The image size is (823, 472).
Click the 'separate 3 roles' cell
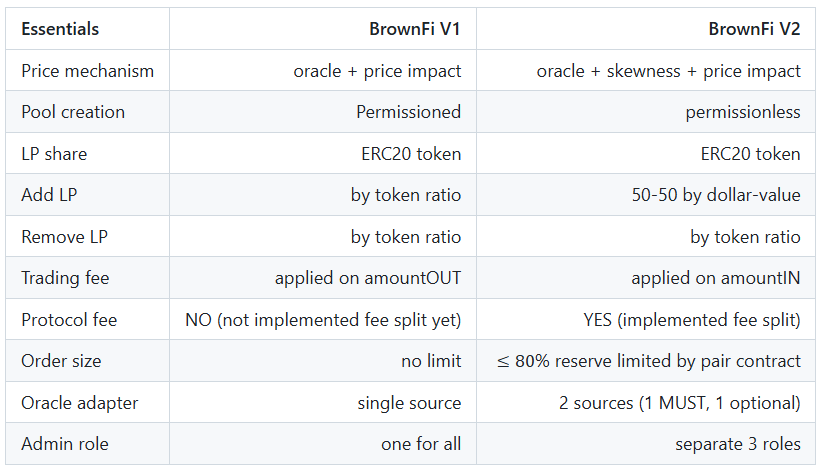point(739,444)
